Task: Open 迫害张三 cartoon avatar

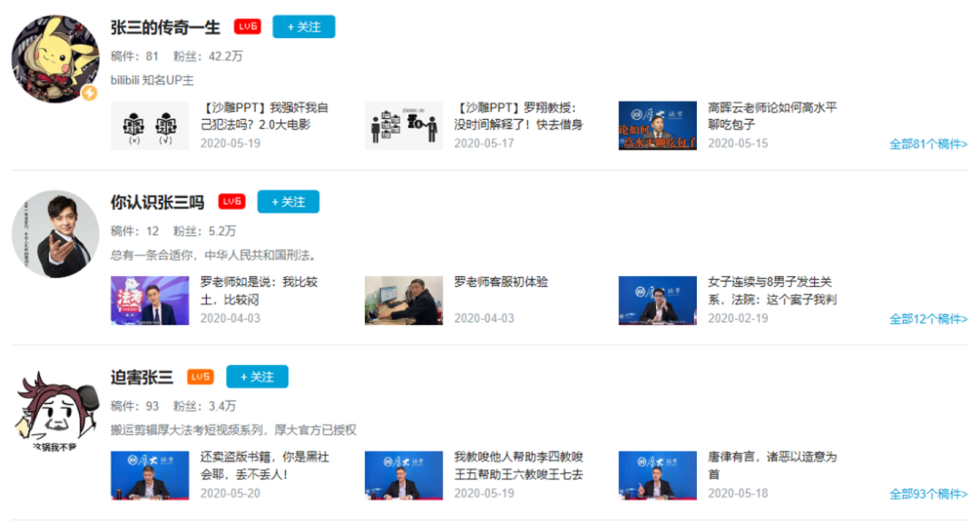Action: [55, 410]
